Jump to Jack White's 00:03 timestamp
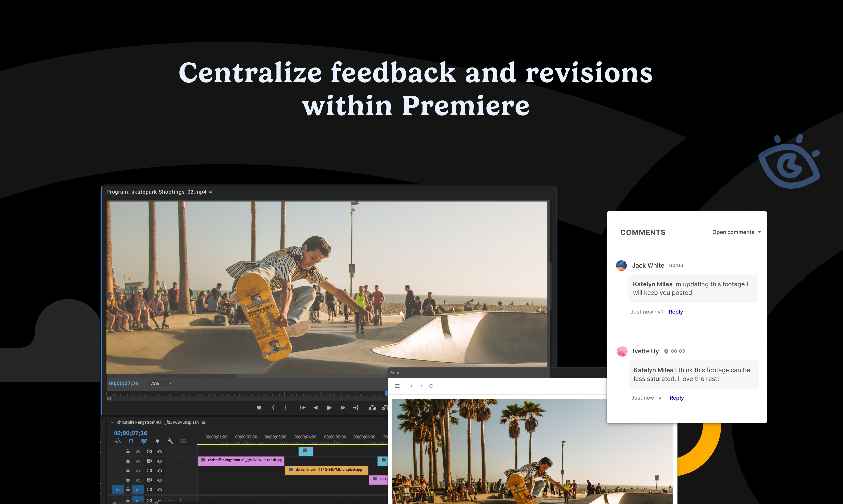 click(676, 265)
